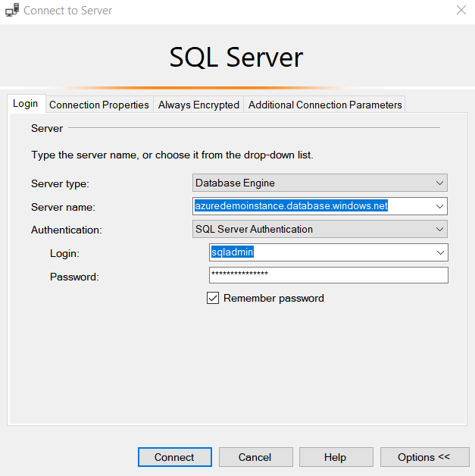Viewport: 475px width, 476px height.
Task: Close the Connect to Server dialog
Action: tap(461, 11)
